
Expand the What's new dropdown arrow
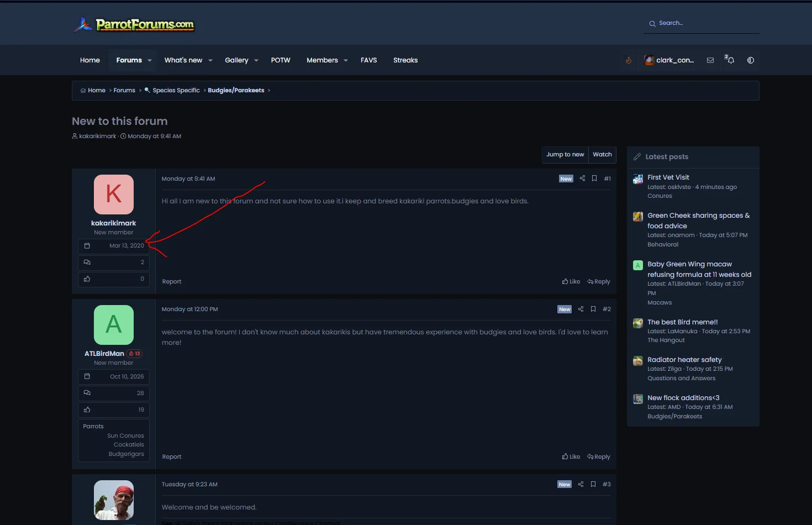click(210, 60)
